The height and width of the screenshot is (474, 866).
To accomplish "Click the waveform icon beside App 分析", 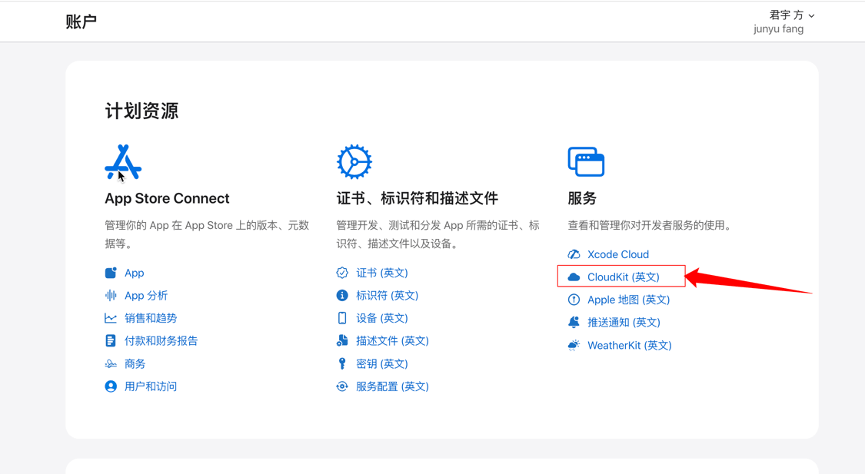I will (x=110, y=296).
